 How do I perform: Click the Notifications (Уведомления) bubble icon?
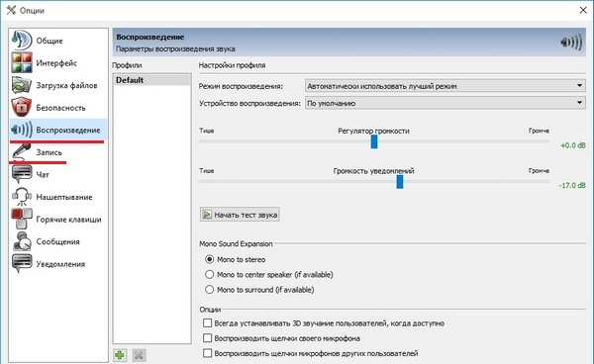pos(22,264)
